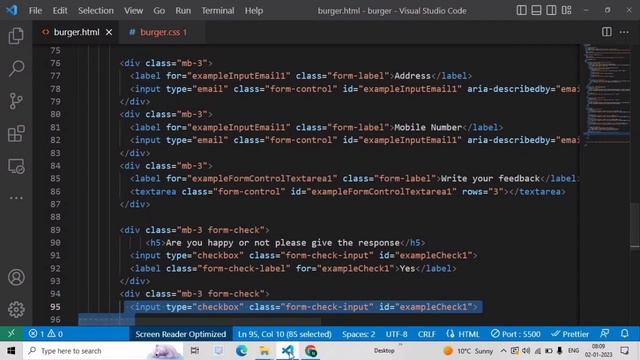The height and width of the screenshot is (360, 640).
Task: Click Prettier status bar item
Action: click(x=570, y=333)
